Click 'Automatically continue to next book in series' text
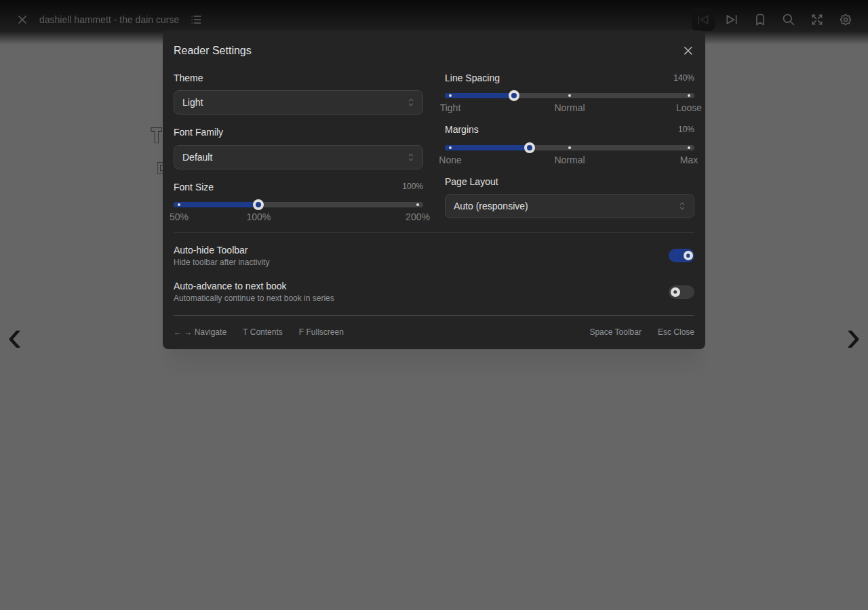The height and width of the screenshot is (610, 868). pyautogui.click(x=254, y=298)
